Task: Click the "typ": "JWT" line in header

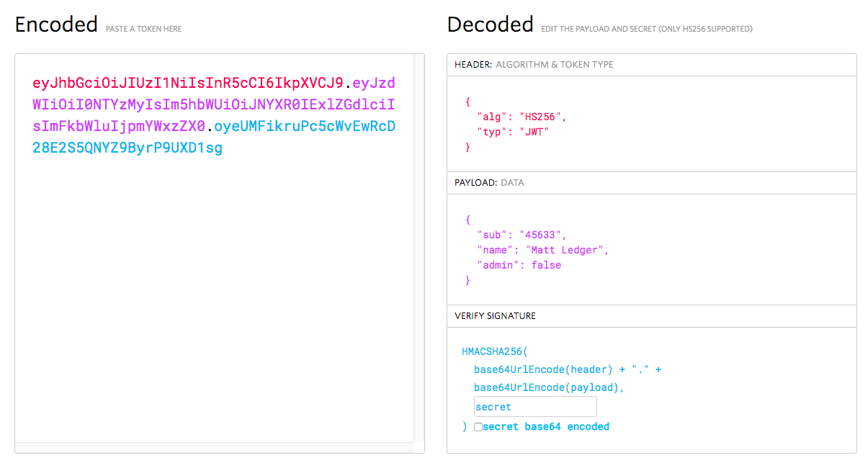Action: pos(513,132)
